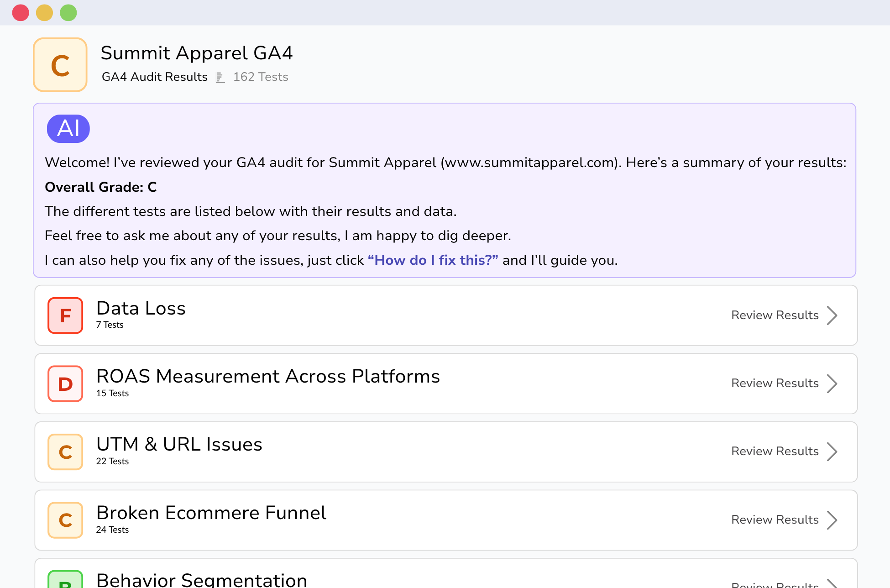
Task: Select the ROAS Measurement Across Platforms title
Action: (x=268, y=376)
